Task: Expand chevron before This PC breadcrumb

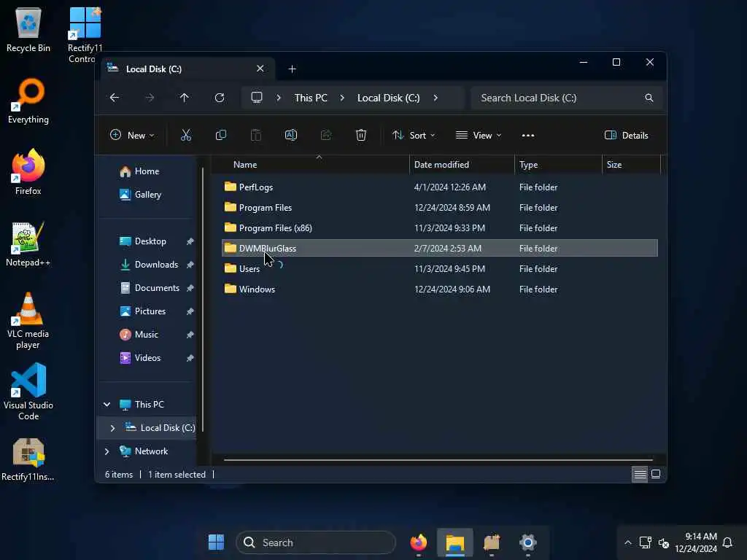Action: (x=279, y=98)
